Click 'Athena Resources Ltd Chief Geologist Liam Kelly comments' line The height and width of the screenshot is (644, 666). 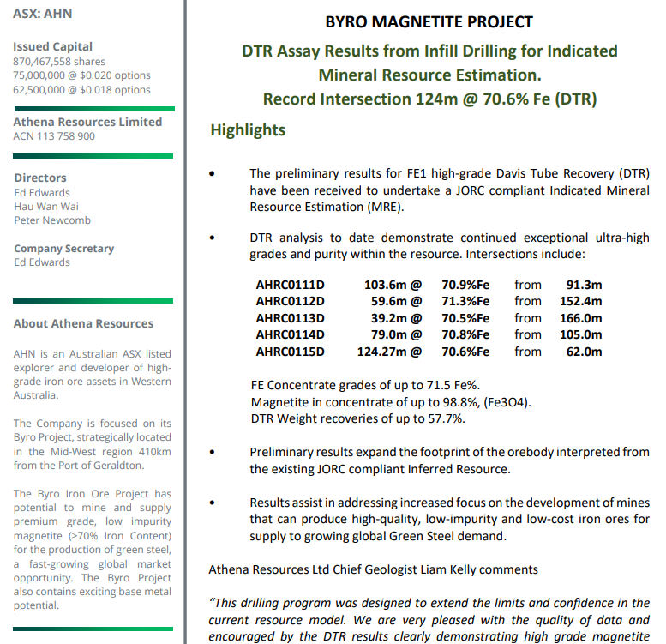373,569
